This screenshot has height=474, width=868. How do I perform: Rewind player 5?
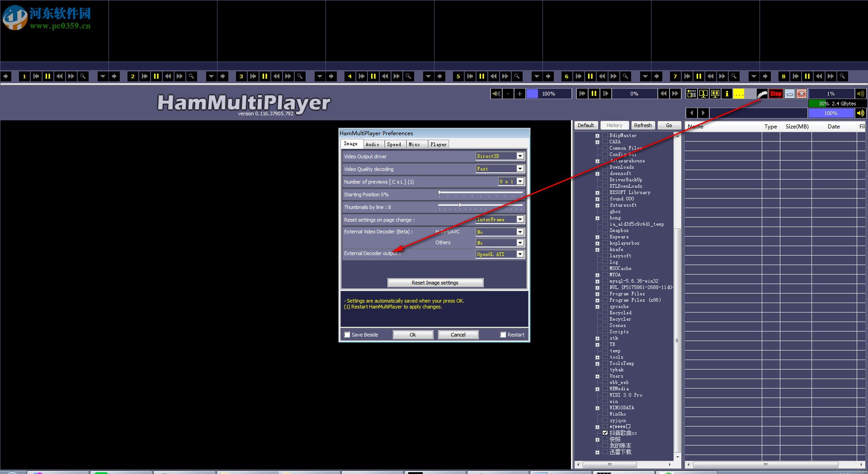click(494, 76)
